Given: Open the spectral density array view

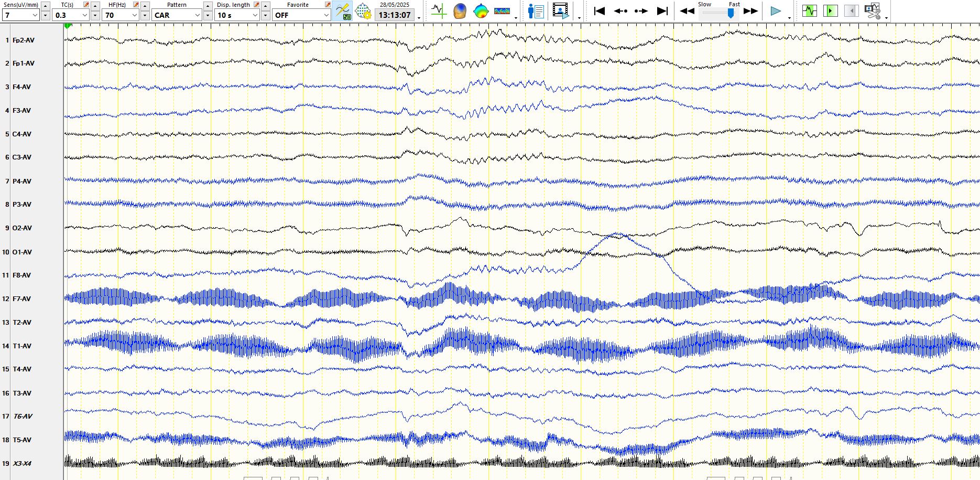Looking at the screenshot, I should tap(502, 11).
